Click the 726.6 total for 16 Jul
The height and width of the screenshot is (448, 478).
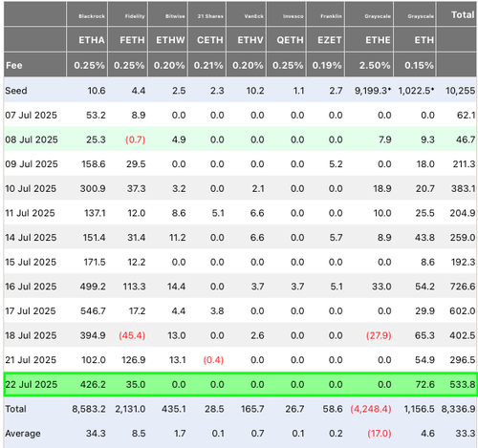463,287
